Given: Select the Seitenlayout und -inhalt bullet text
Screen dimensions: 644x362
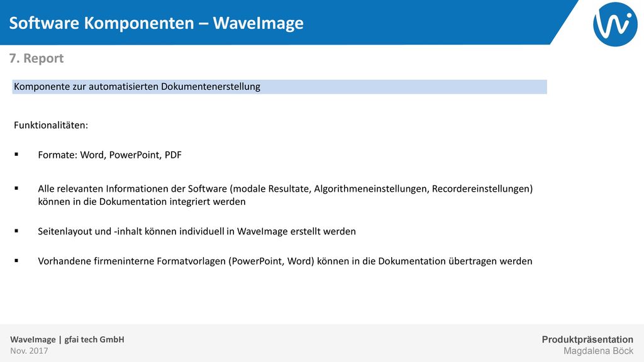Looking at the screenshot, I should 197,231.
